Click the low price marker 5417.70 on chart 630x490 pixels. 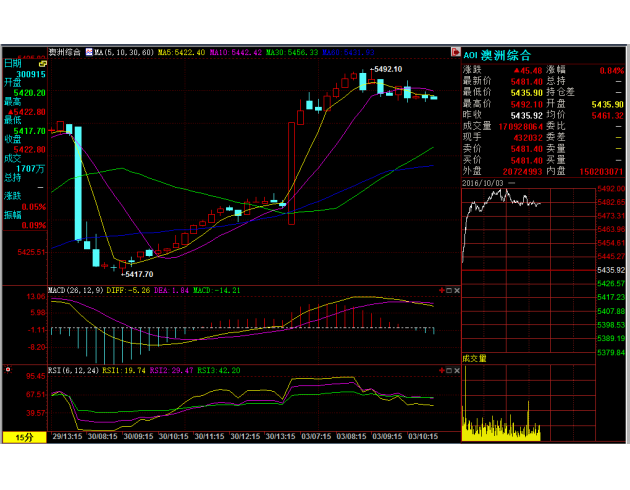(137, 274)
